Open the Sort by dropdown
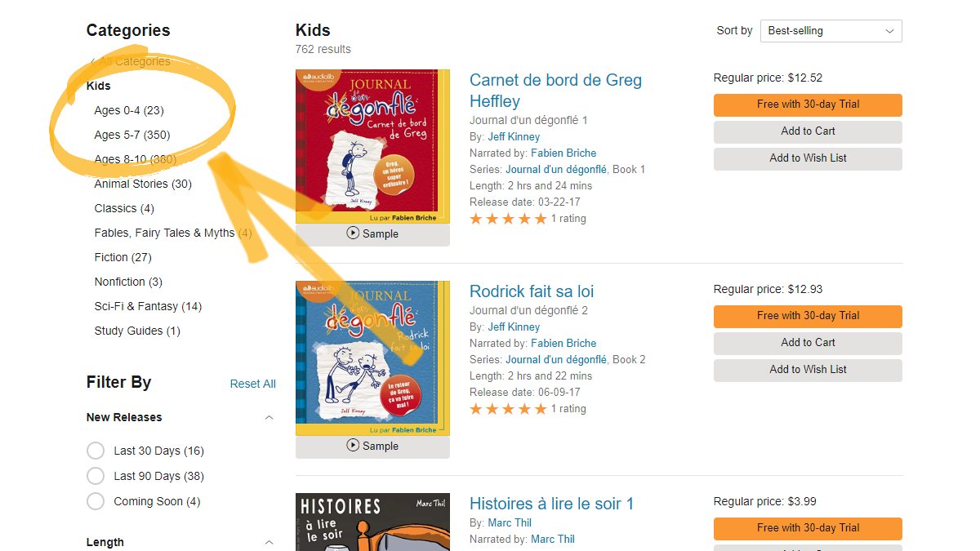 click(x=831, y=31)
